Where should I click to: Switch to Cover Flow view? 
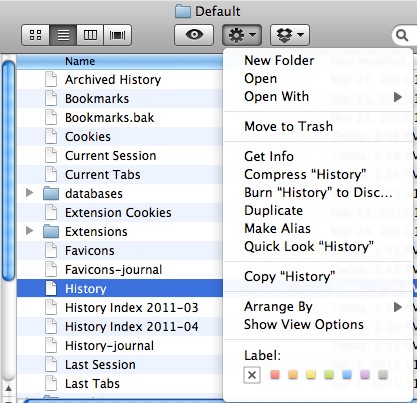tap(118, 35)
